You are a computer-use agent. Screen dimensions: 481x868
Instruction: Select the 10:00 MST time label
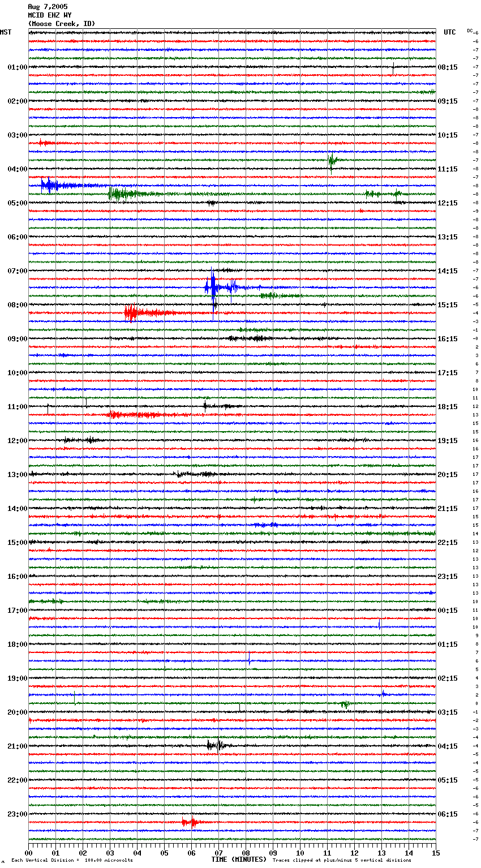(18, 373)
